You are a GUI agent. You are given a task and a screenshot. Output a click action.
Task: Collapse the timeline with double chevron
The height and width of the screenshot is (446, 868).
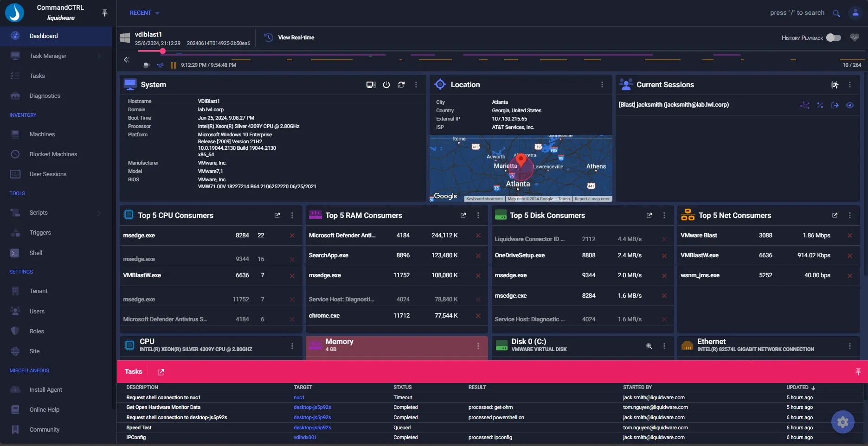click(x=126, y=59)
